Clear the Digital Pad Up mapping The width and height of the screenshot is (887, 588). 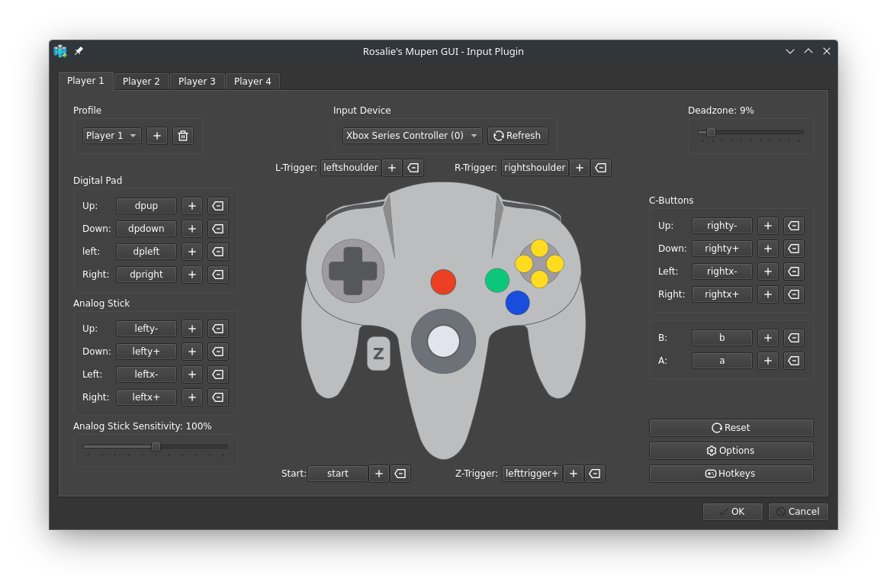point(218,206)
